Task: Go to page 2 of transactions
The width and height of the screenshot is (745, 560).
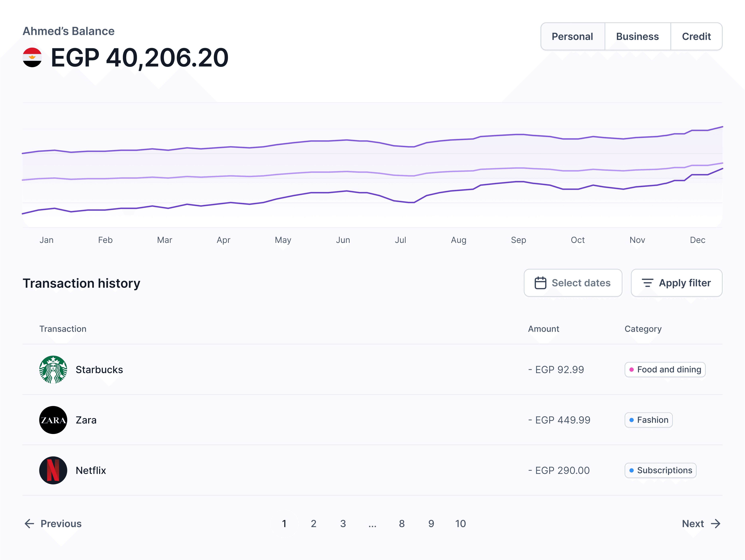Action: point(314,524)
